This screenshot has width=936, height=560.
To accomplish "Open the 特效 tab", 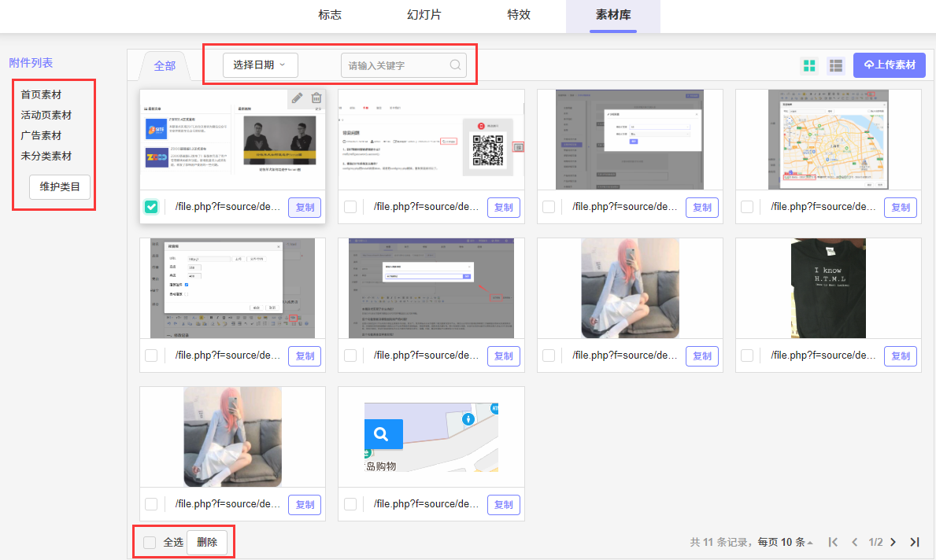I will [518, 15].
